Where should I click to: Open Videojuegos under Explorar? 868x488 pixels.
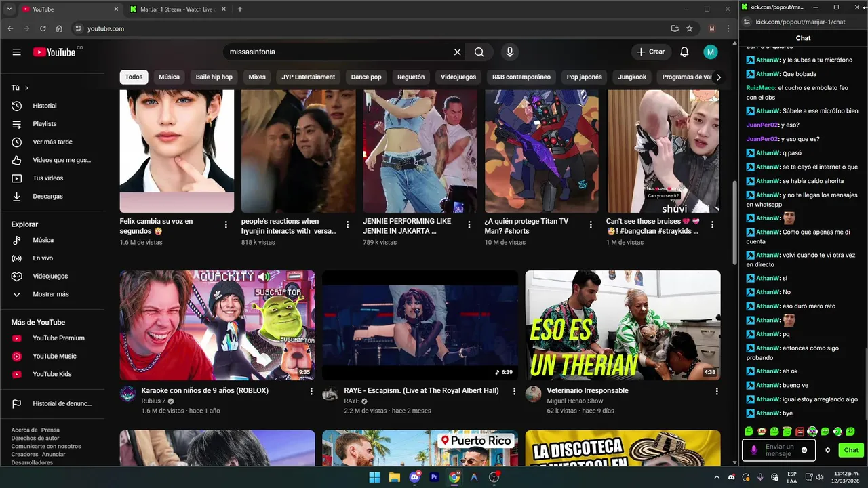52,276
